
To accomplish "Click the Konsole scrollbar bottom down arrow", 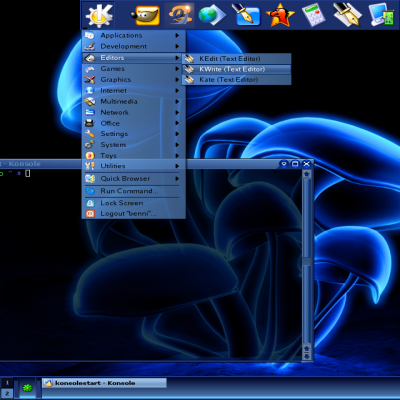I will point(307,356).
